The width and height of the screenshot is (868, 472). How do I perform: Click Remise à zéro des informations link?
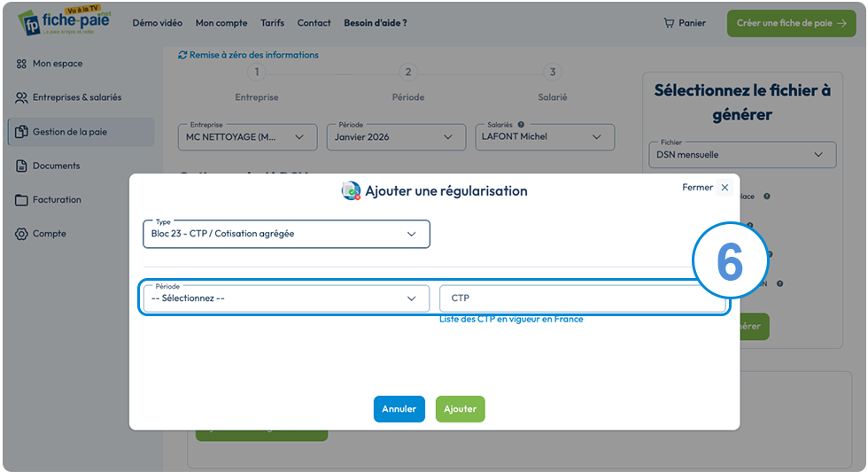[x=254, y=55]
